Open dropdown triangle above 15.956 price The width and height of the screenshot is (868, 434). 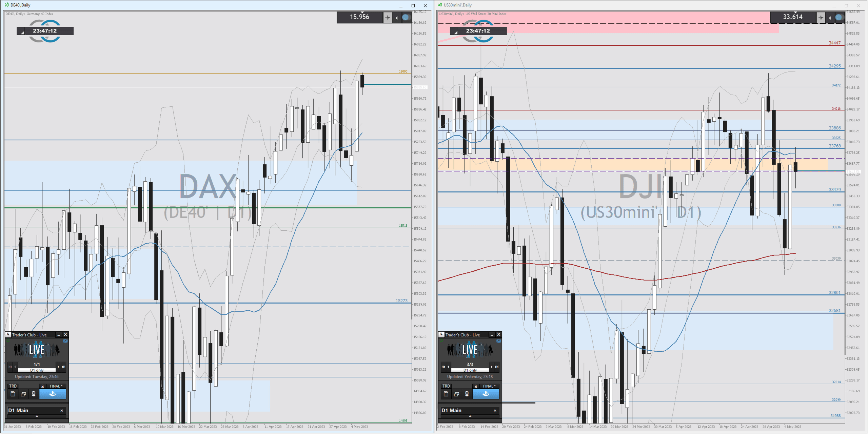[362, 13]
